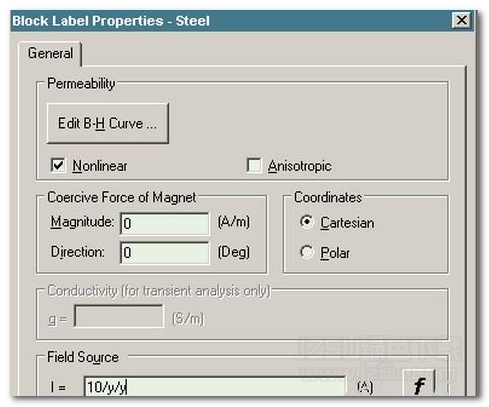This screenshot has height=407, width=489.
Task: Click the dialog title bar text
Action: (x=111, y=21)
